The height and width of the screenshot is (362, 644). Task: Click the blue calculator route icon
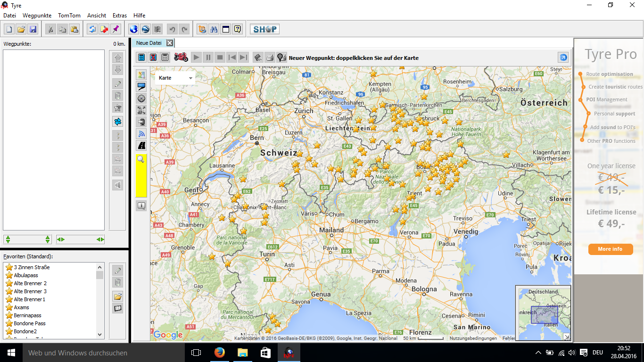141,58
